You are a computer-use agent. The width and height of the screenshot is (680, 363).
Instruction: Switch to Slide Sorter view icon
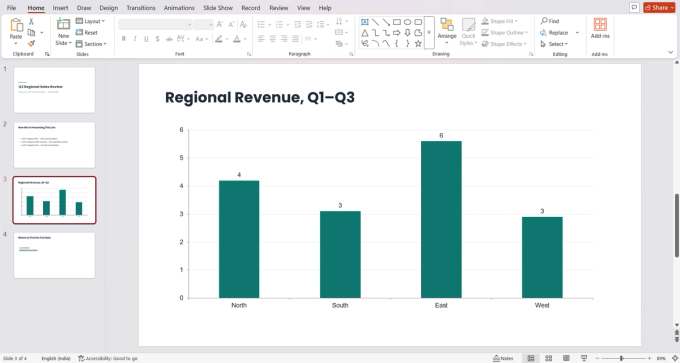coord(549,358)
